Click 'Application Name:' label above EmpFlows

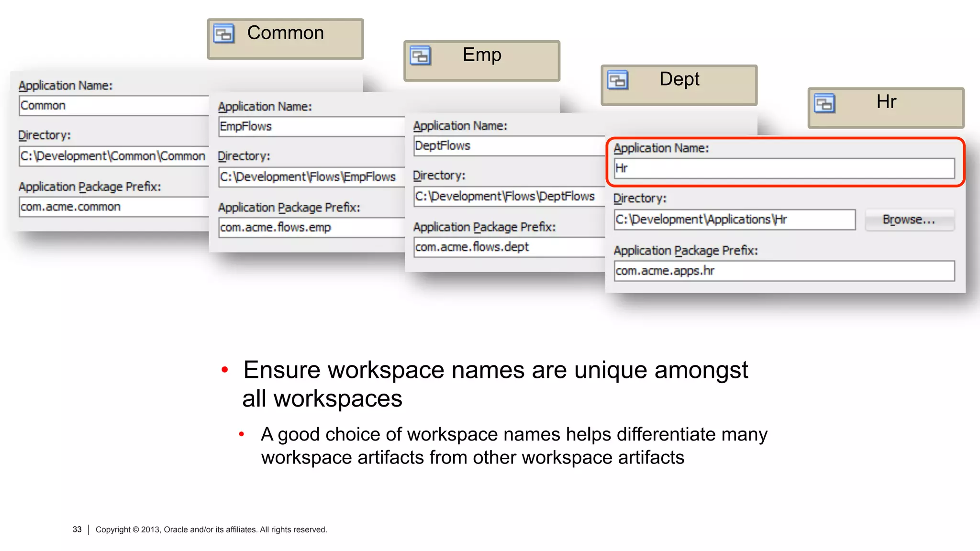coord(265,107)
